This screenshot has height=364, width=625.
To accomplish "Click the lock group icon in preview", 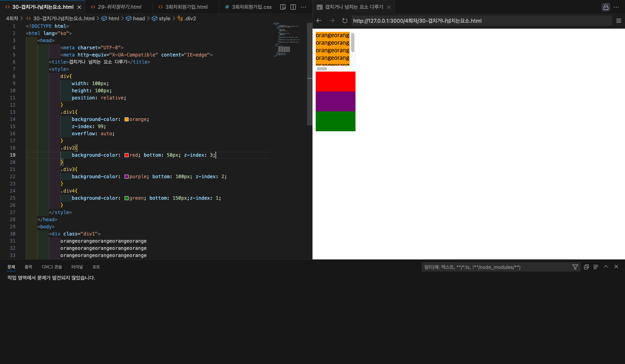I will point(605,7).
